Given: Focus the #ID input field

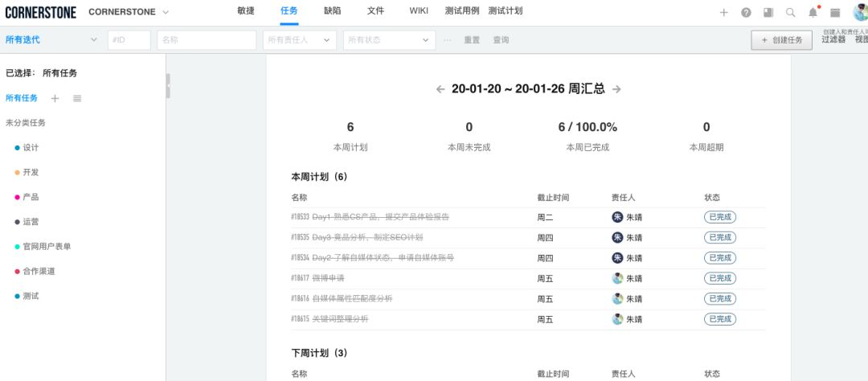Looking at the screenshot, I should point(129,40).
